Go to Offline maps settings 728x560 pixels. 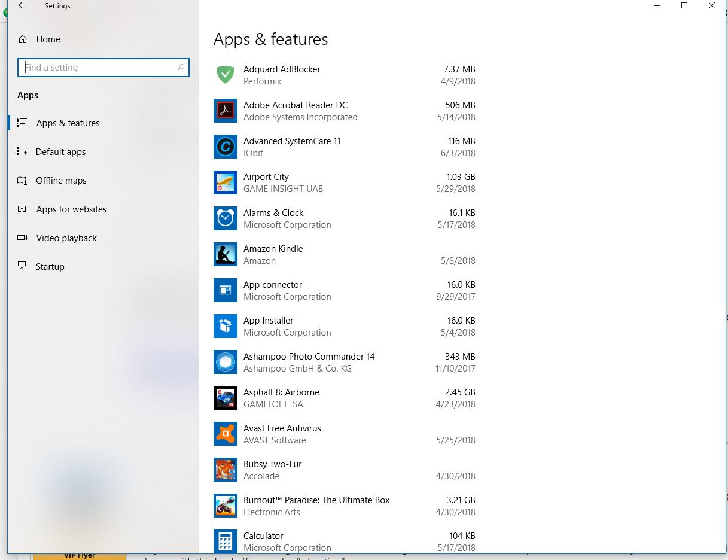103,181
